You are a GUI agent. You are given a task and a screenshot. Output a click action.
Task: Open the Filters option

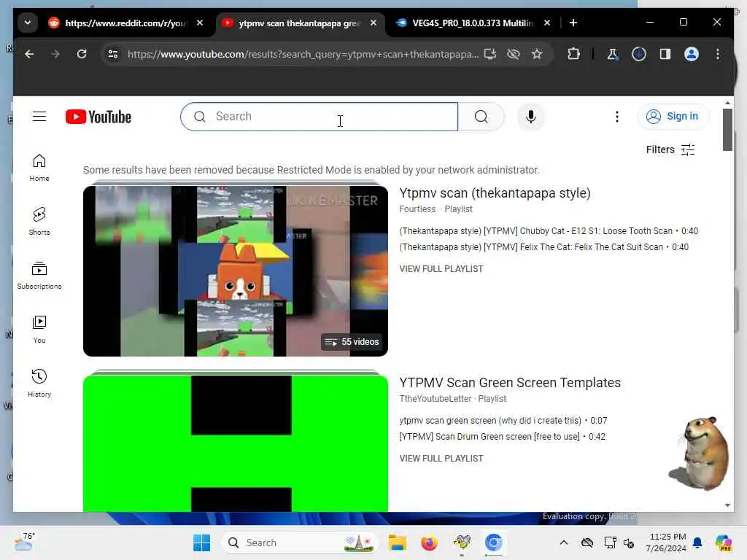(x=670, y=149)
